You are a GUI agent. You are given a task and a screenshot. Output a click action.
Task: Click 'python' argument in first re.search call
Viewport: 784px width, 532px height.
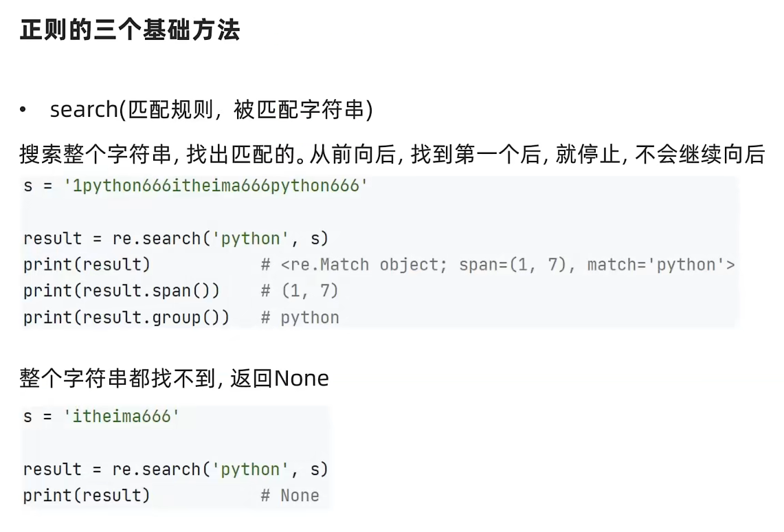tap(251, 239)
